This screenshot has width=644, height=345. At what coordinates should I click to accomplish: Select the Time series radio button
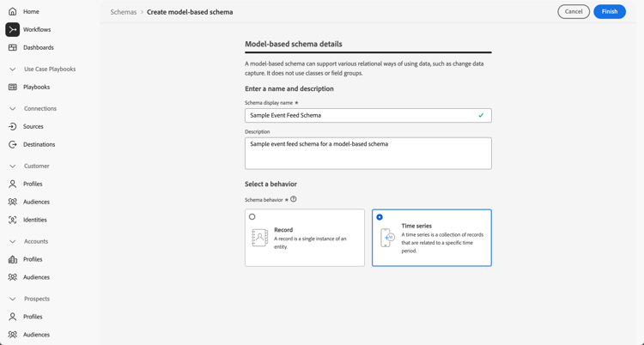pos(380,217)
